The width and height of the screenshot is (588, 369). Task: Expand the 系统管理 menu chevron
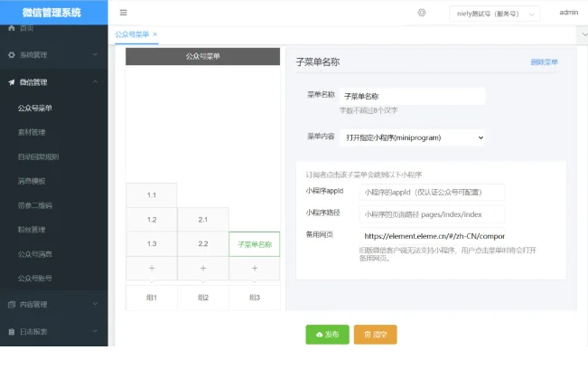pyautogui.click(x=95, y=54)
